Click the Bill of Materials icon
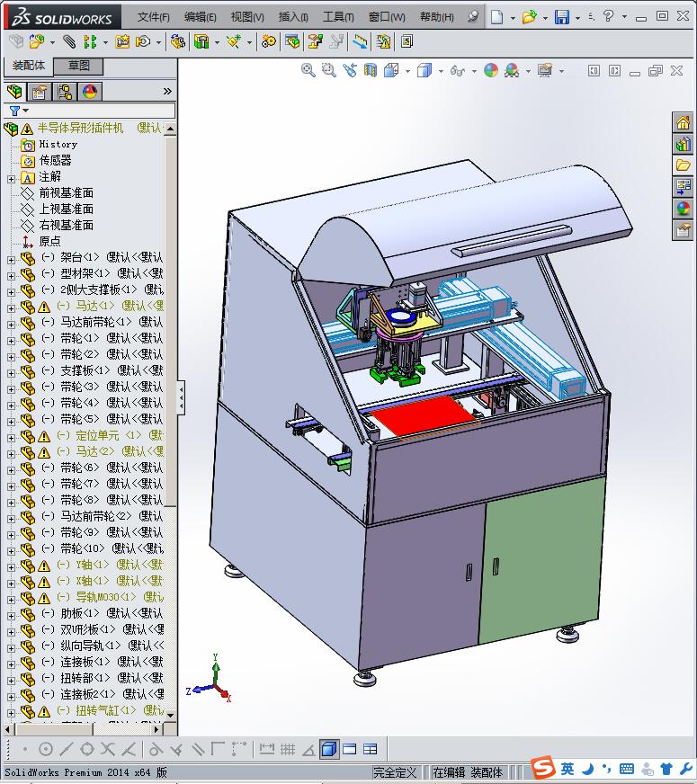This screenshot has width=697, height=784. (292, 41)
